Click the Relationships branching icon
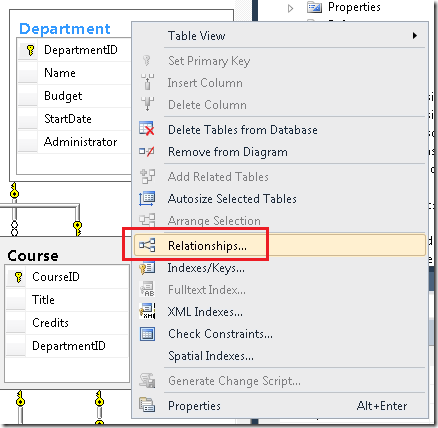Screen dimensions: 438x428 click(x=147, y=245)
